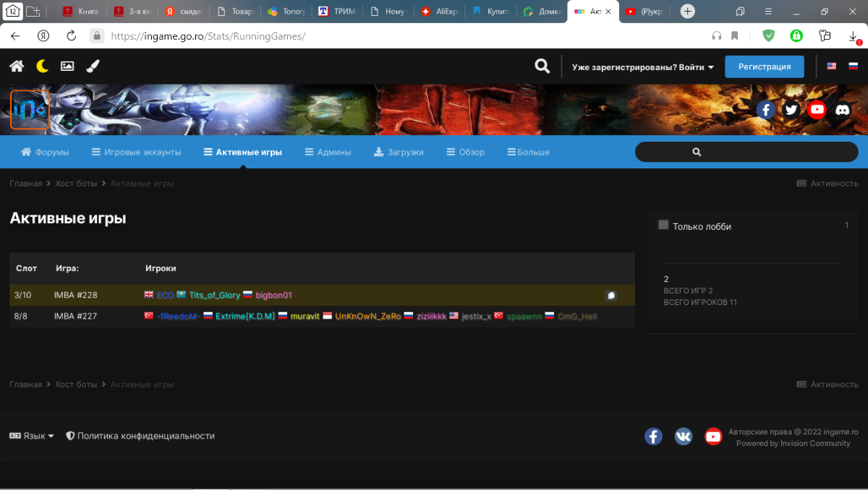Image resolution: width=868 pixels, height=490 pixels.
Task: Expand the Уже зарегистрированы? Войти dropdown
Action: (x=642, y=67)
